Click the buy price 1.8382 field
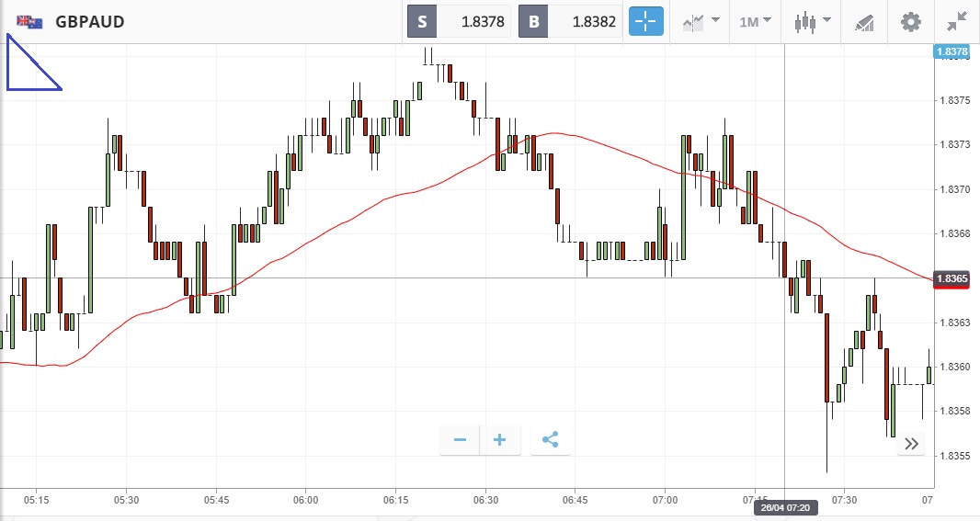 click(x=586, y=22)
